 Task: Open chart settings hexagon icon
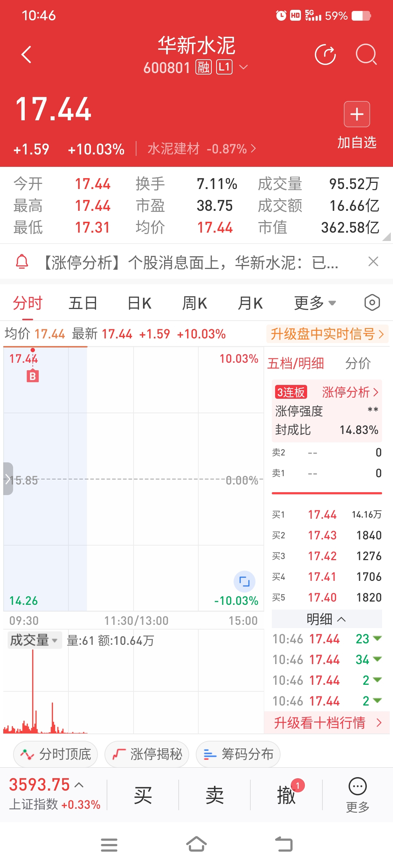coord(372,302)
